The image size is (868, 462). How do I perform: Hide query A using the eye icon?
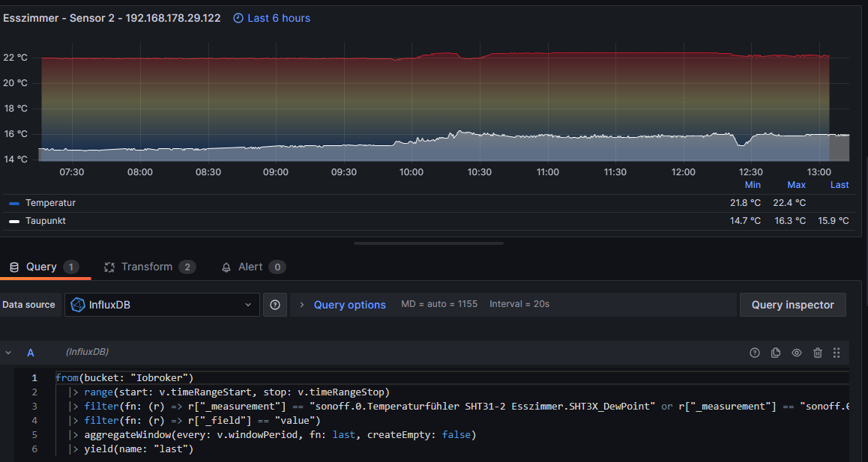click(x=797, y=353)
